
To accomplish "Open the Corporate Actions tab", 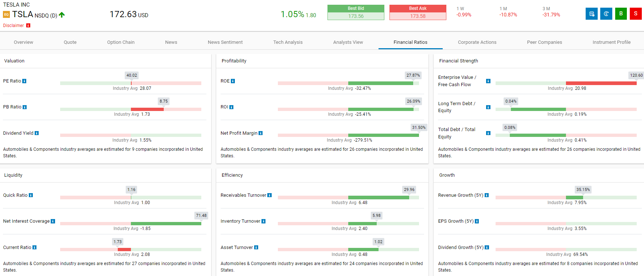I will (x=477, y=42).
